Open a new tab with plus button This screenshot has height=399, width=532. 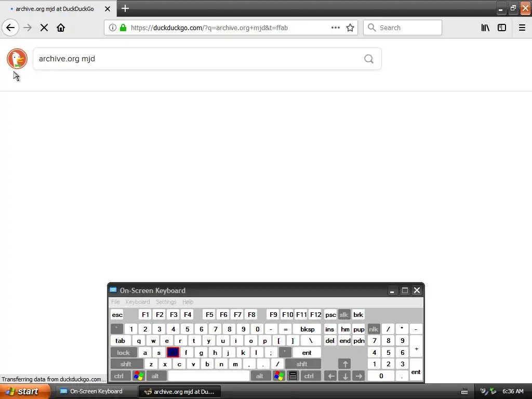(x=125, y=8)
